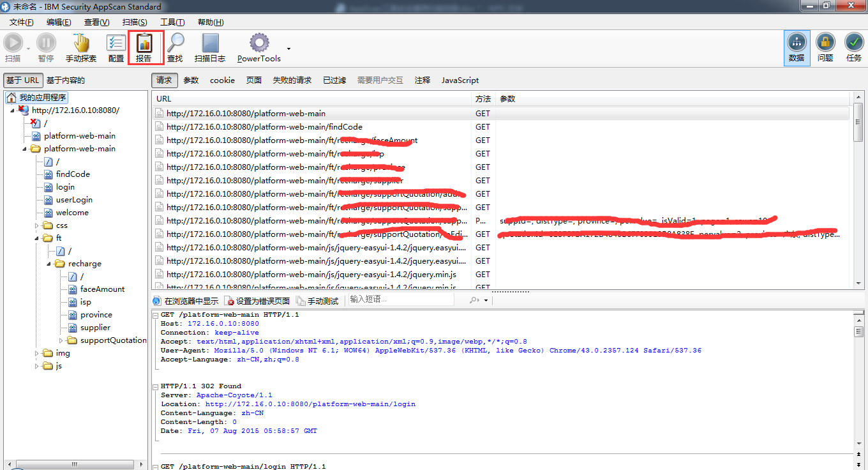
Task: Start scan with the 扫描 toolbar icon
Action: tap(13, 43)
